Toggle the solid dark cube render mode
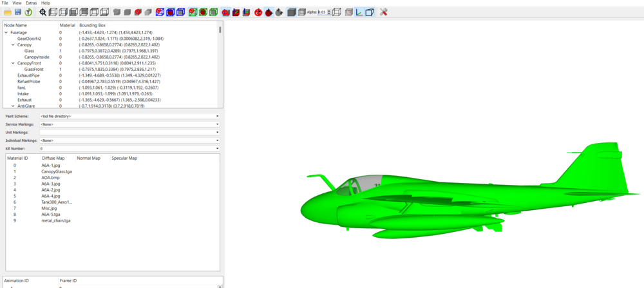 [291, 12]
